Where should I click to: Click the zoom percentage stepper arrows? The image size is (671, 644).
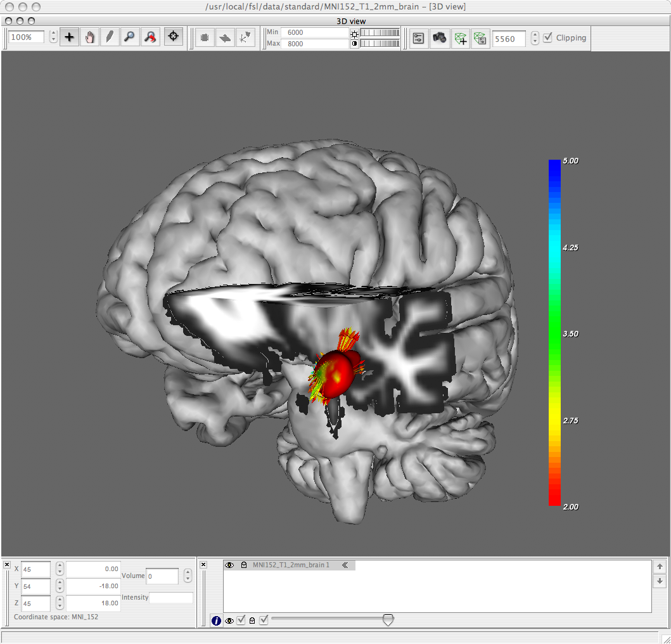point(53,37)
